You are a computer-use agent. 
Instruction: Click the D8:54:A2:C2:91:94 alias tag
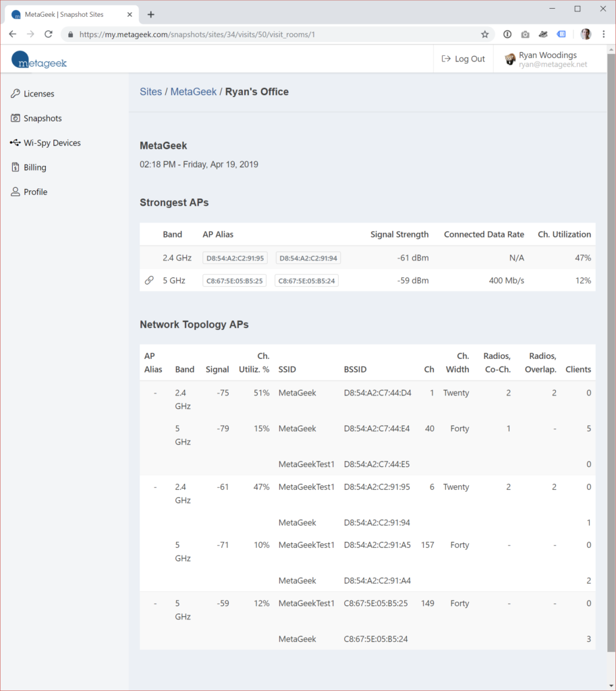(x=308, y=258)
